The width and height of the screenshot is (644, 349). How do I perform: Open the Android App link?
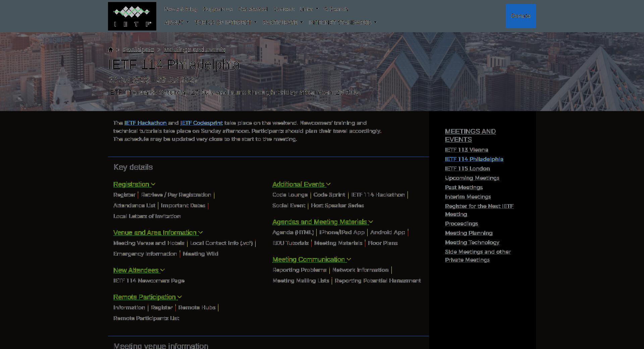coord(387,233)
